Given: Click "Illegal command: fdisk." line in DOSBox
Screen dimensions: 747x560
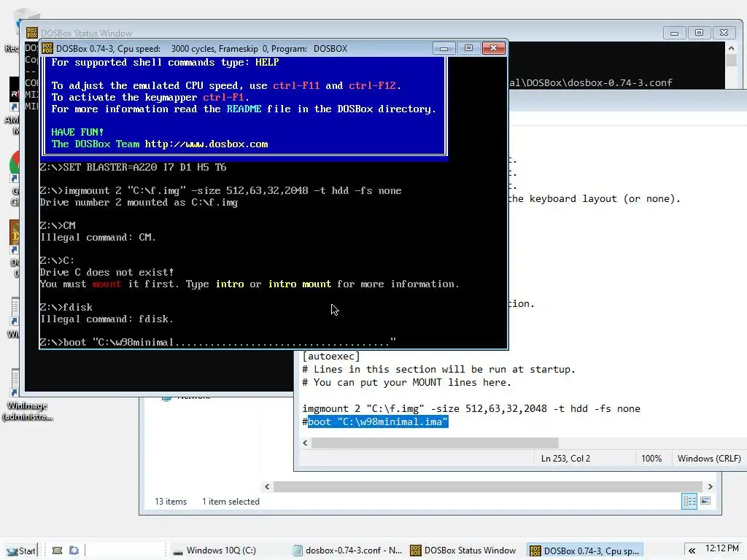Looking at the screenshot, I should click(x=107, y=319).
